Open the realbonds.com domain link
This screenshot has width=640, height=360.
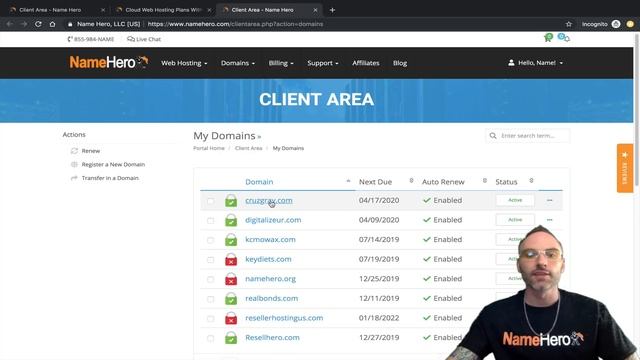coord(271,298)
